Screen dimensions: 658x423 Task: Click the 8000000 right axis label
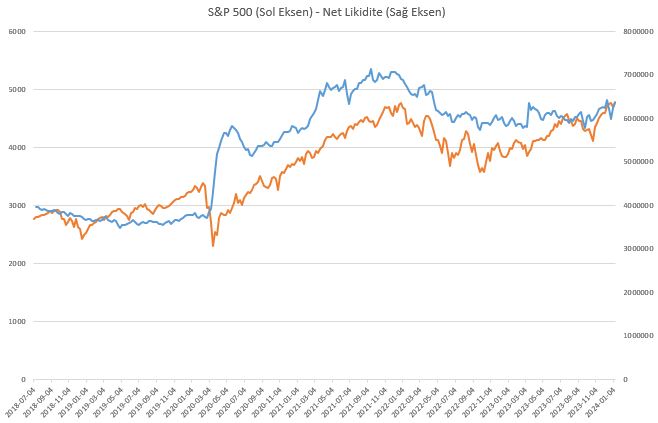[638, 31]
